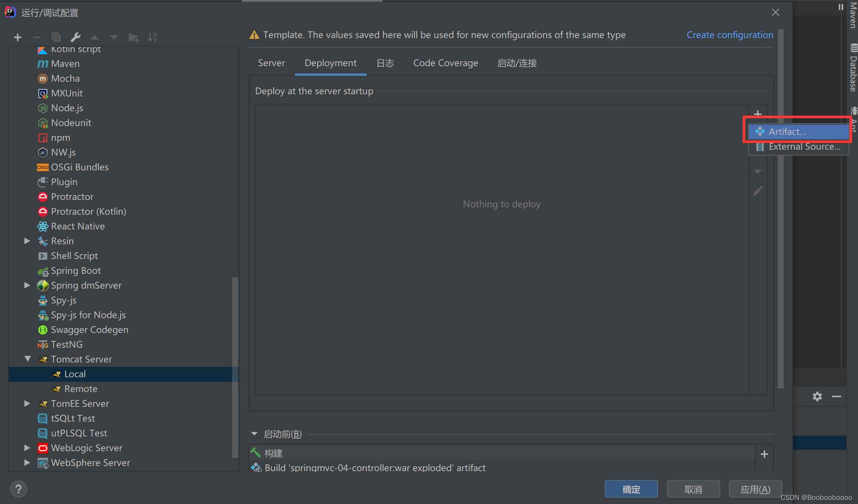The image size is (858, 504).
Task: Choose External Source... from popup menu
Action: click(798, 147)
